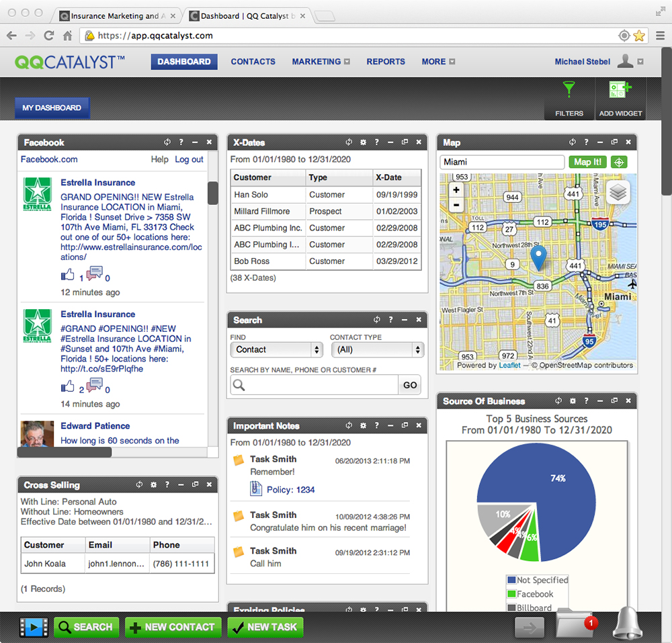Refresh the Facebook widget

click(x=167, y=142)
